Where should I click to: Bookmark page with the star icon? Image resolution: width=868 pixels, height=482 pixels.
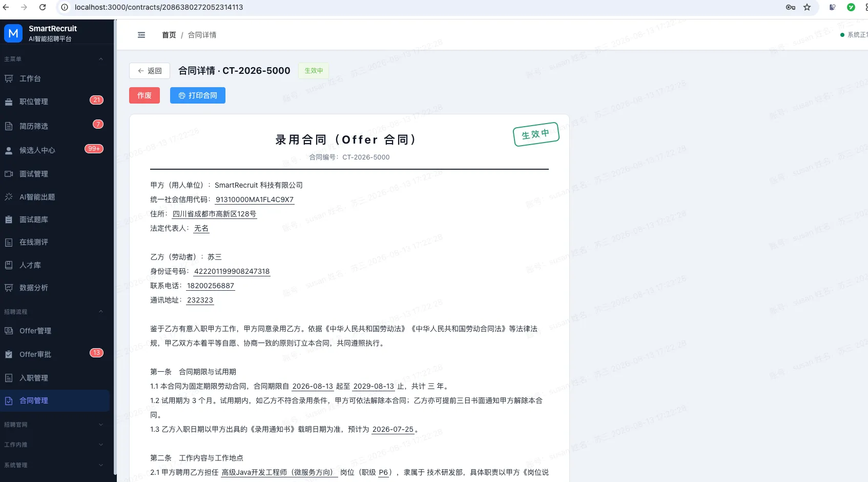[x=807, y=7]
